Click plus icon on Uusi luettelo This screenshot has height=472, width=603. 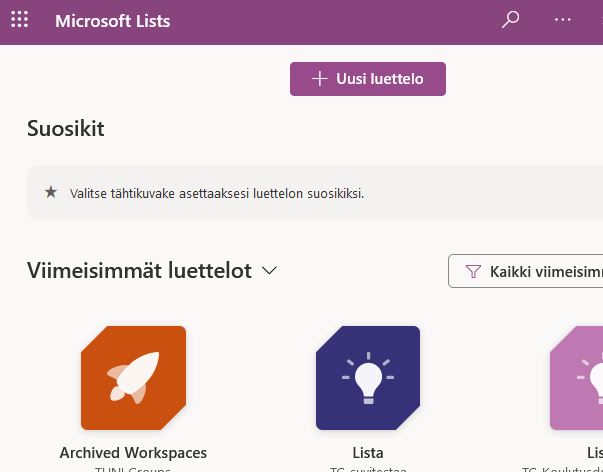(320, 79)
